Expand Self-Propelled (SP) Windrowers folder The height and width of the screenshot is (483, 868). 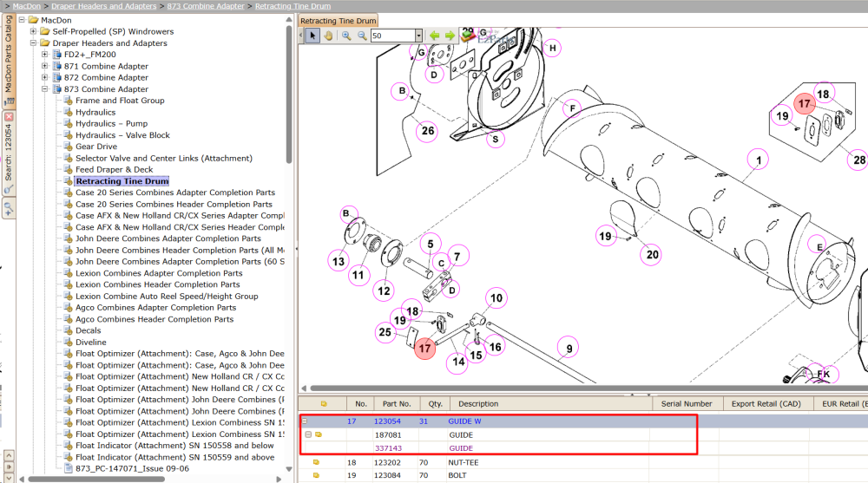click(33, 31)
